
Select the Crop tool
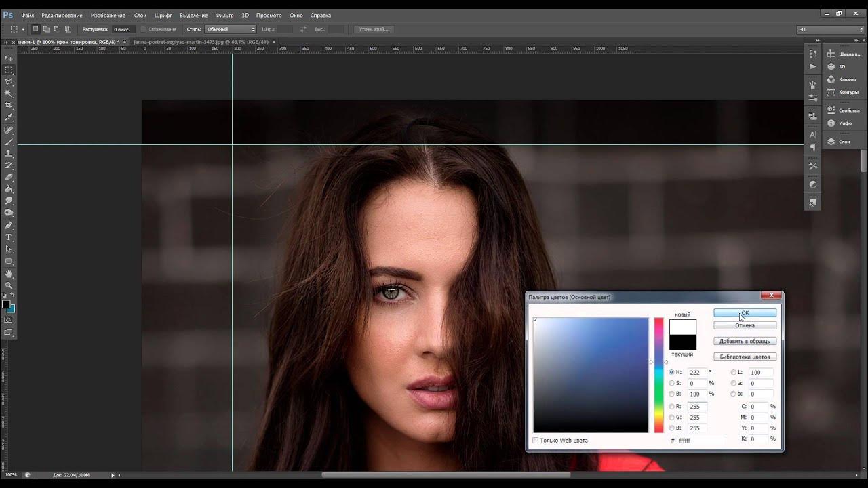[9, 106]
